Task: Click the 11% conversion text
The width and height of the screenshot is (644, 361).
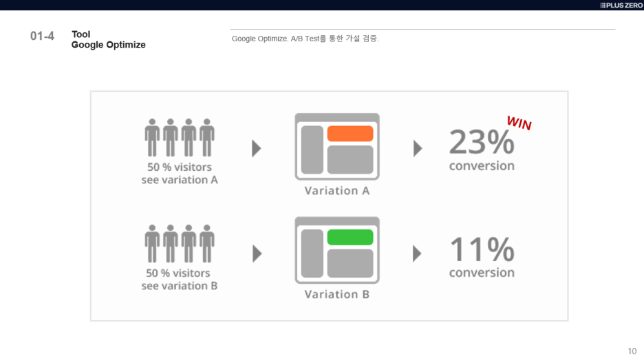Action: 482,256
